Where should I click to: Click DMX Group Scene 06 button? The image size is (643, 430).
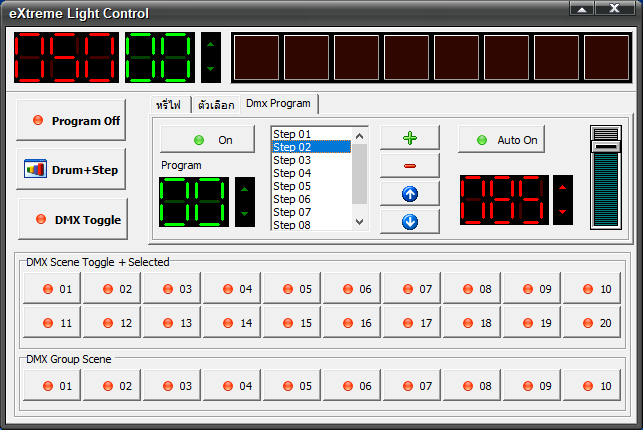pyautogui.click(x=352, y=386)
